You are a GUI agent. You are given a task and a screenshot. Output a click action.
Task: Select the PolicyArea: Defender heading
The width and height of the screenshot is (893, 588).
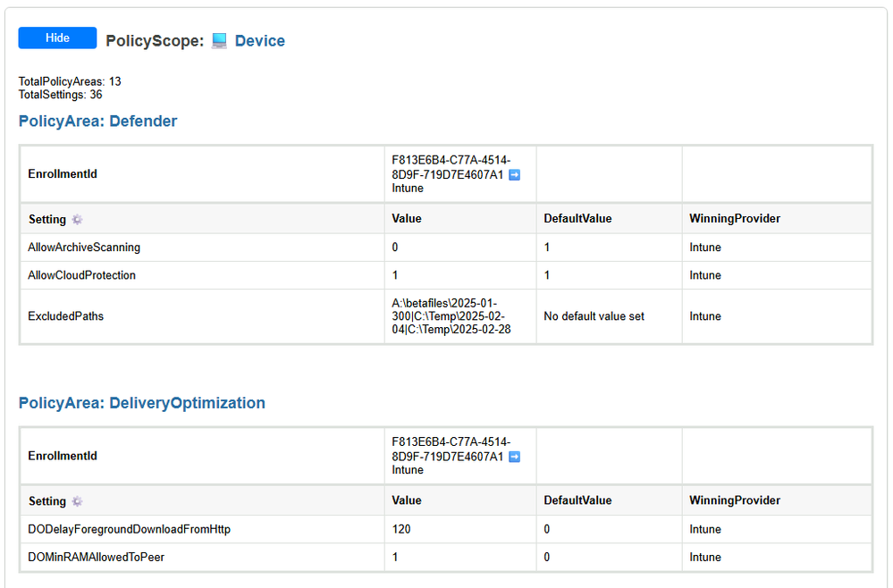(x=98, y=122)
